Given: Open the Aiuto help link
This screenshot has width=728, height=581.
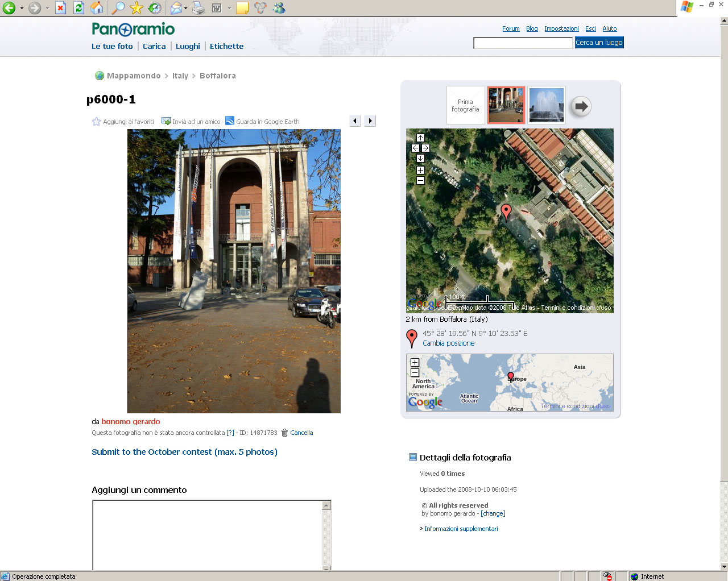Looking at the screenshot, I should point(610,28).
